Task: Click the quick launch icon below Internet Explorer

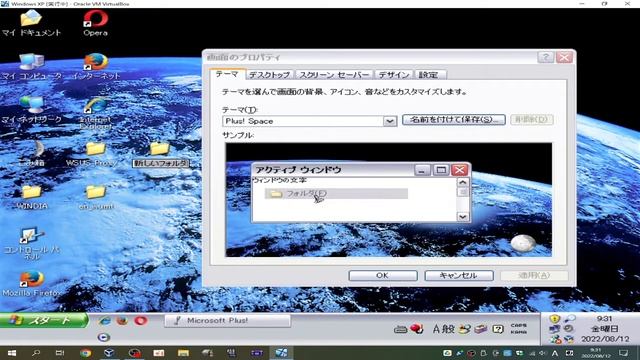Action: tap(104, 337)
